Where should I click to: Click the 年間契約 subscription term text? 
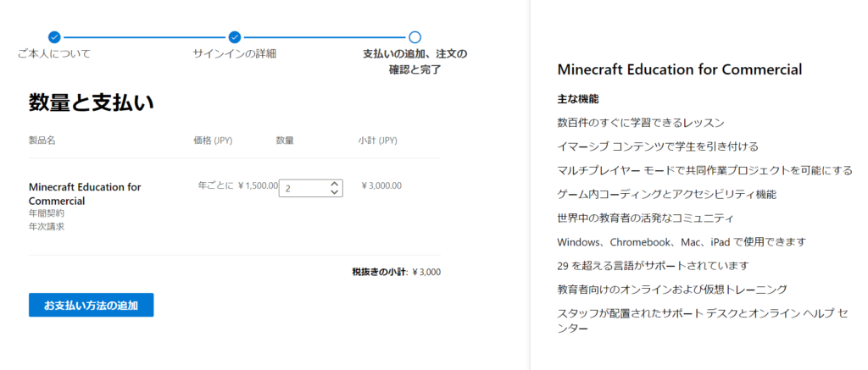pyautogui.click(x=46, y=214)
